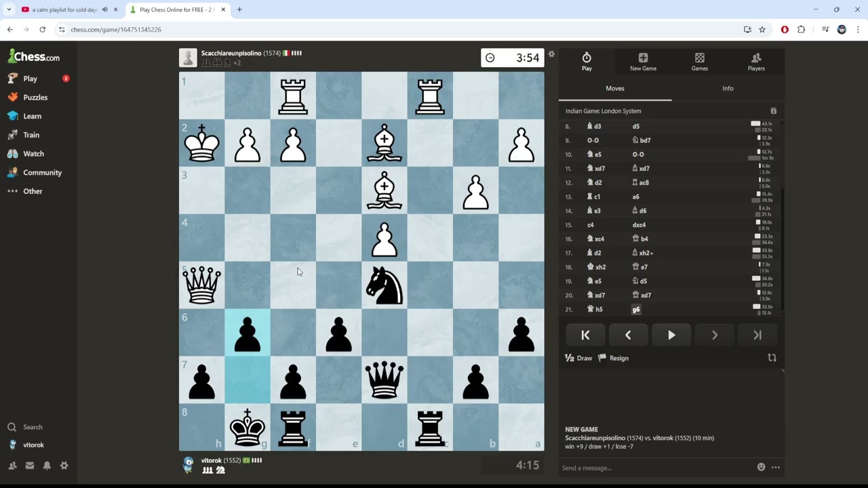The width and height of the screenshot is (868, 488).
Task: Open messages envelope icon
Action: tap(30, 466)
